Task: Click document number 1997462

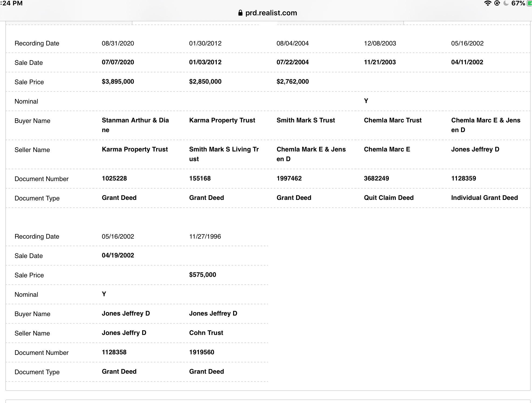Action: 289,178
